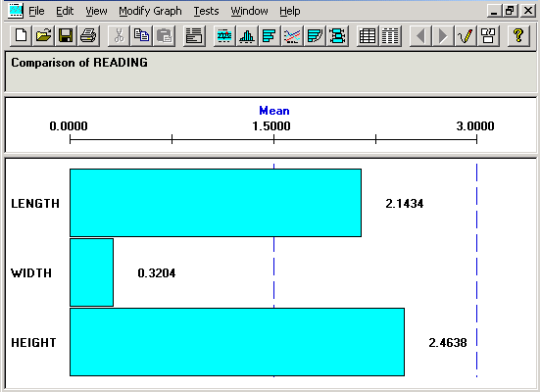Select the histogram chart icon

click(x=247, y=36)
